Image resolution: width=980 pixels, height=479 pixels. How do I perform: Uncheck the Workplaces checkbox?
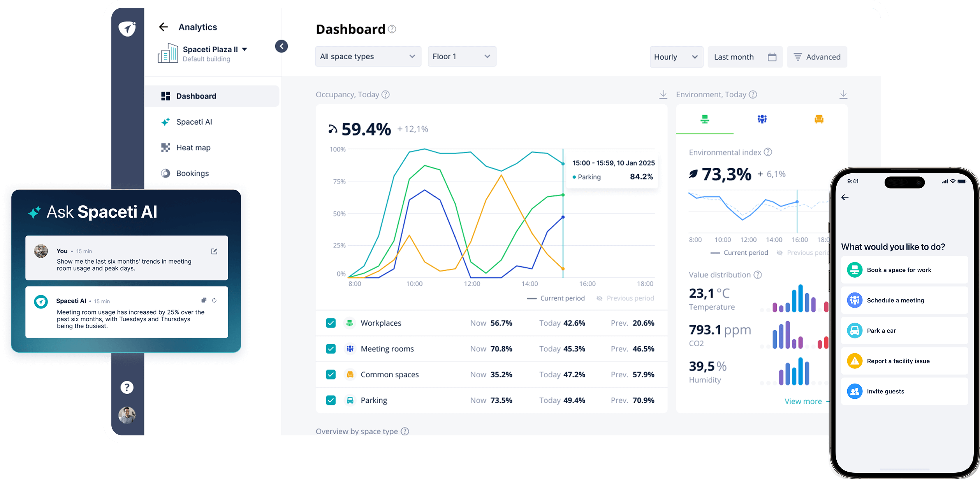[331, 323]
